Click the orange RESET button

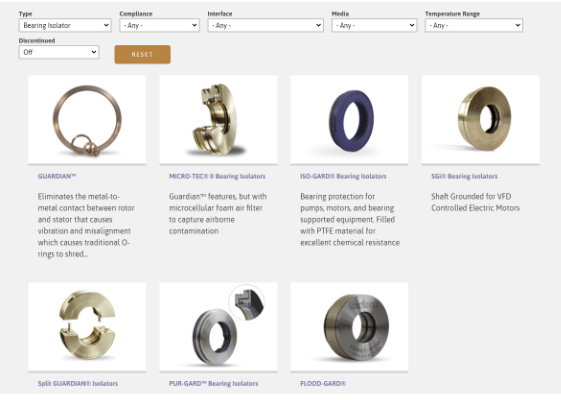[142, 54]
